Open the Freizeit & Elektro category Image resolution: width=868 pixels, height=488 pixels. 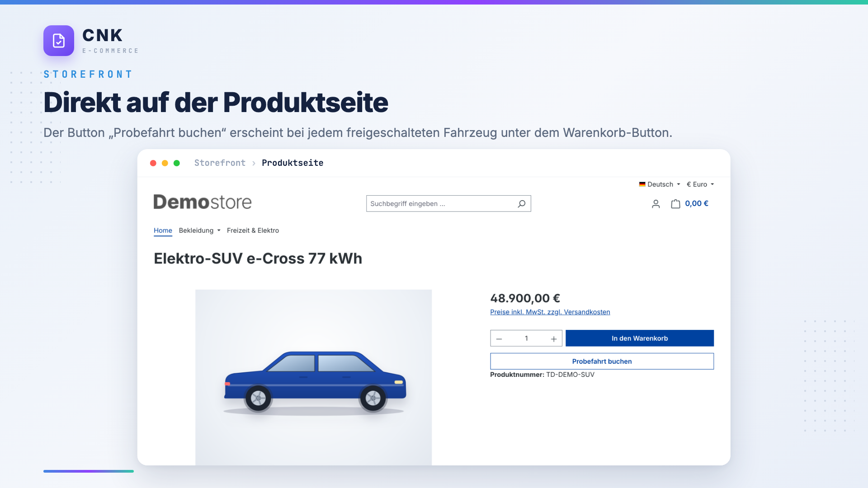tap(253, 230)
